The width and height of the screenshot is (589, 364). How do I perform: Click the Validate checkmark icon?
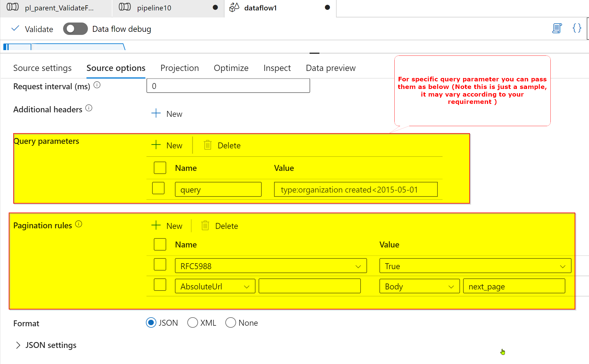coord(15,28)
